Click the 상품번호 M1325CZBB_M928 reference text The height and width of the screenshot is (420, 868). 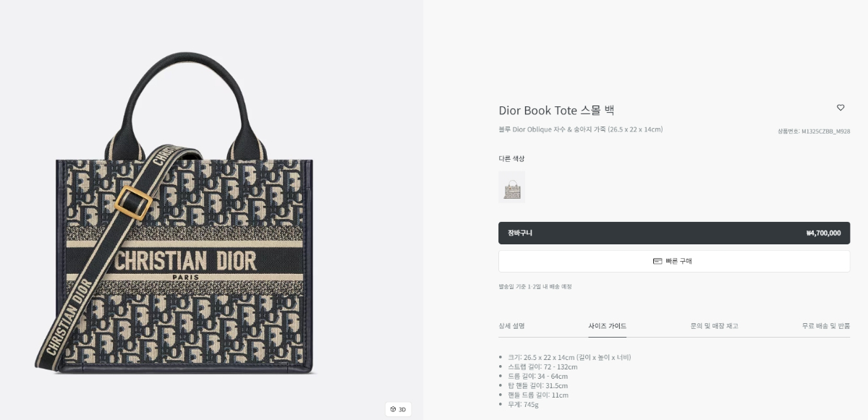pos(814,132)
